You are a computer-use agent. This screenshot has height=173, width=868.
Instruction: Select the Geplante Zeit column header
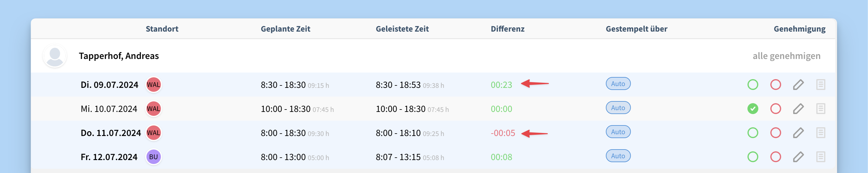tap(285, 29)
